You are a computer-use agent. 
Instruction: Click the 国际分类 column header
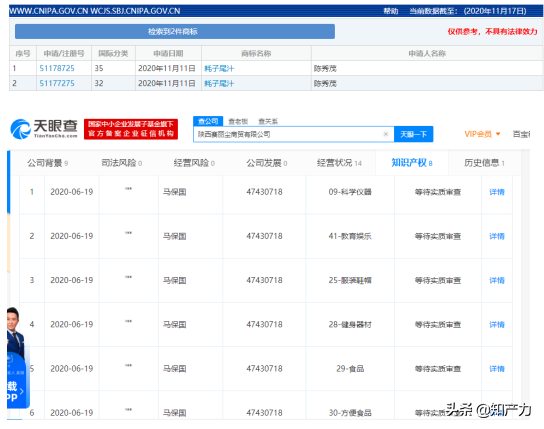(x=113, y=53)
